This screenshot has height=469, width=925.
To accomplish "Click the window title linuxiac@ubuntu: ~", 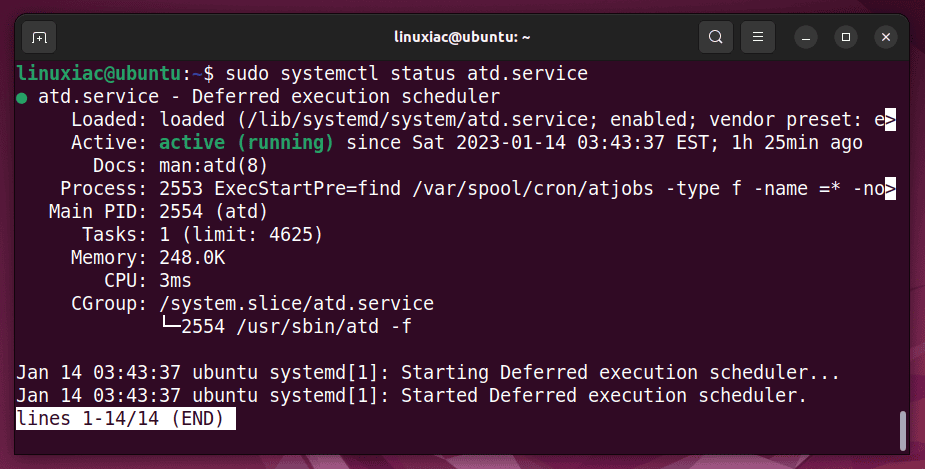I will click(x=462, y=37).
